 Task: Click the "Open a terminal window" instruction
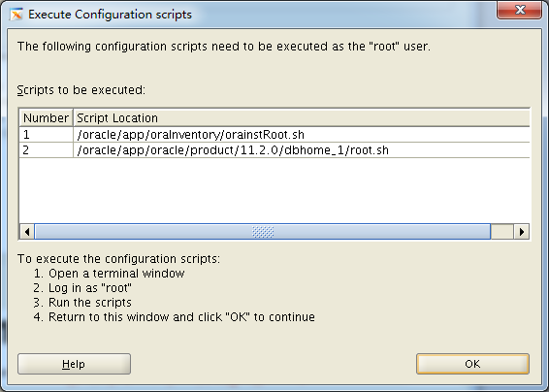110,274
